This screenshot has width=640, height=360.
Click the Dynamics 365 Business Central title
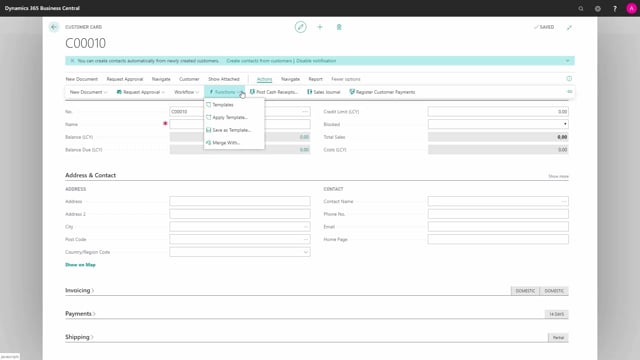(x=42, y=8)
